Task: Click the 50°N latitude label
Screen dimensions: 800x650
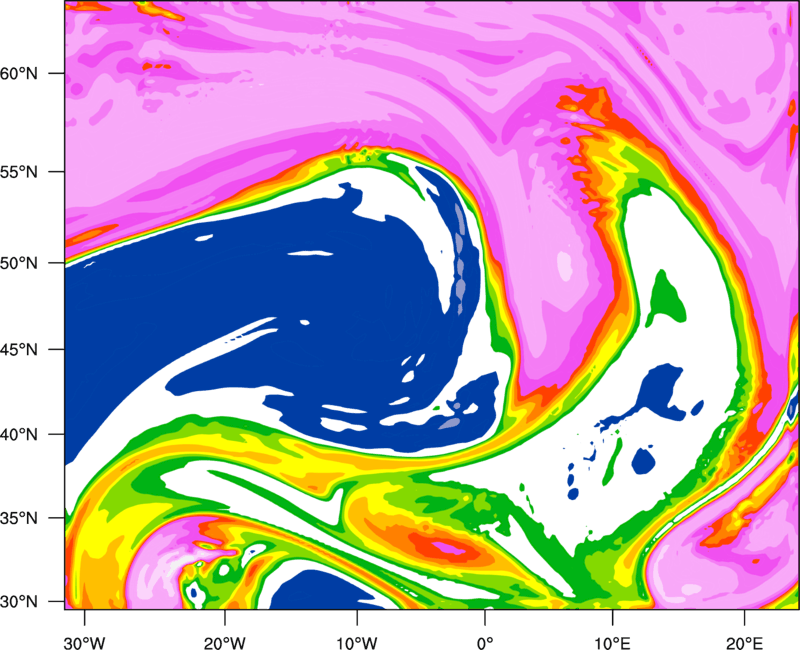Action: tap(19, 263)
